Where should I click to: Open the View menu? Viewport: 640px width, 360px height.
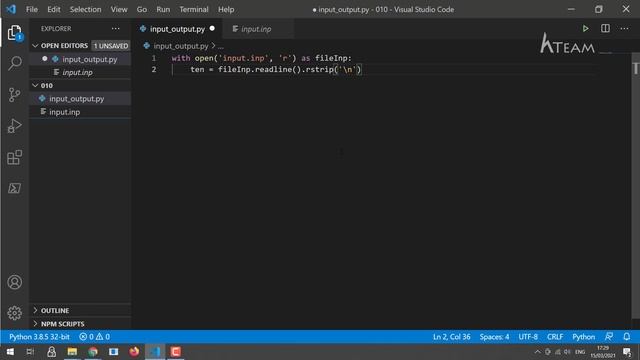point(119,9)
